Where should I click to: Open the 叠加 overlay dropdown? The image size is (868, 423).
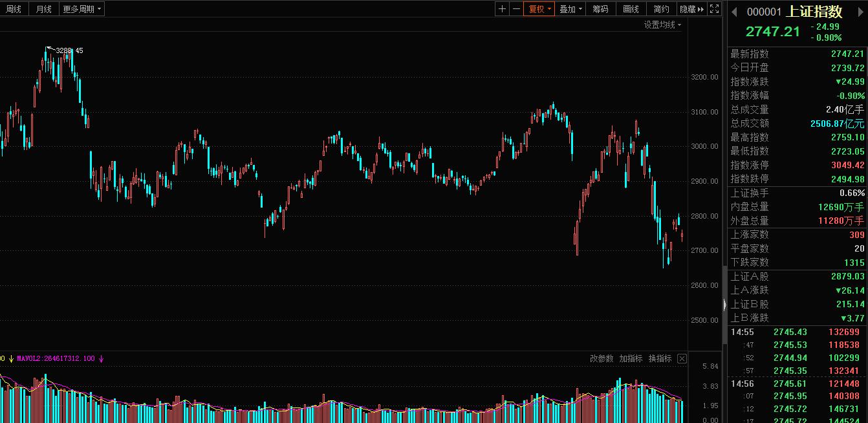pos(570,9)
